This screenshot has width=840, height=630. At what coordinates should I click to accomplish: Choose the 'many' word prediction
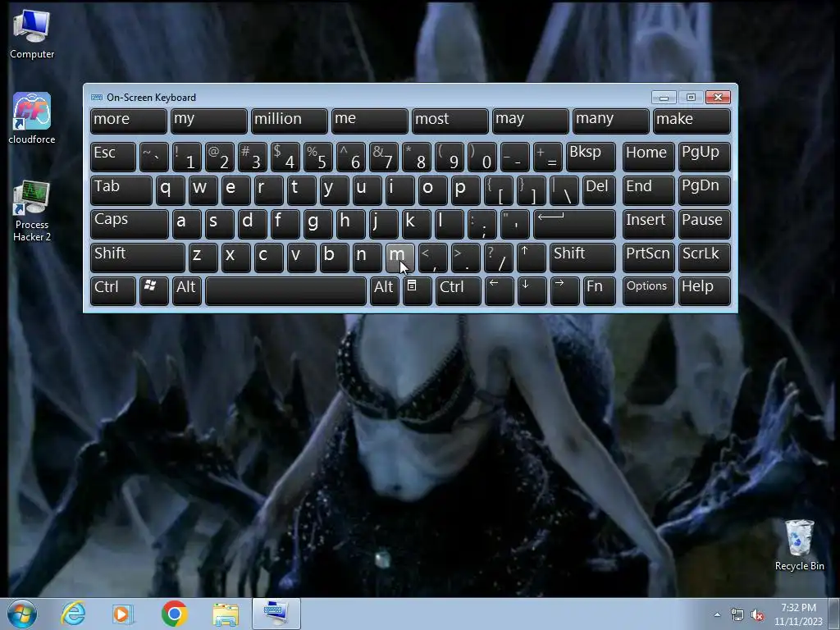pyautogui.click(x=610, y=121)
